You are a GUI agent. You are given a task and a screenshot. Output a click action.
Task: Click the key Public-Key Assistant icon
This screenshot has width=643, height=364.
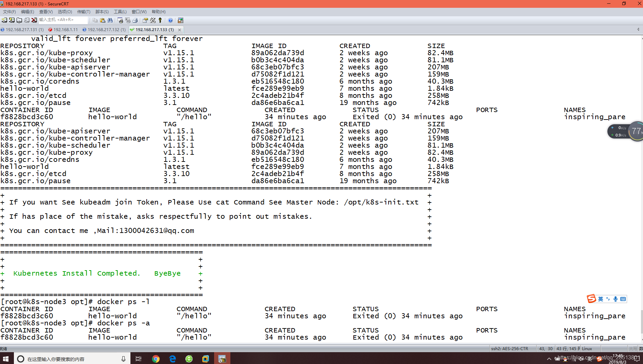click(x=160, y=20)
